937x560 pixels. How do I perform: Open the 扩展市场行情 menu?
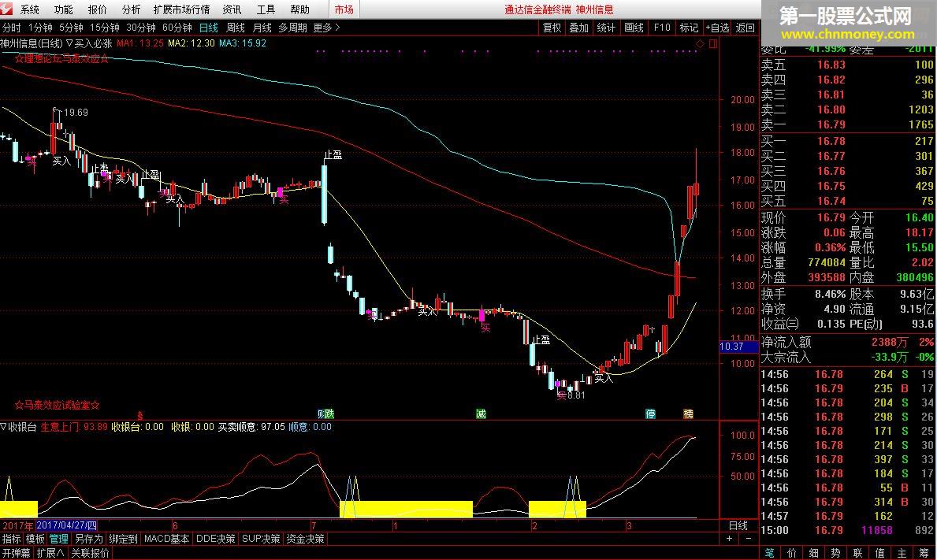click(x=182, y=9)
